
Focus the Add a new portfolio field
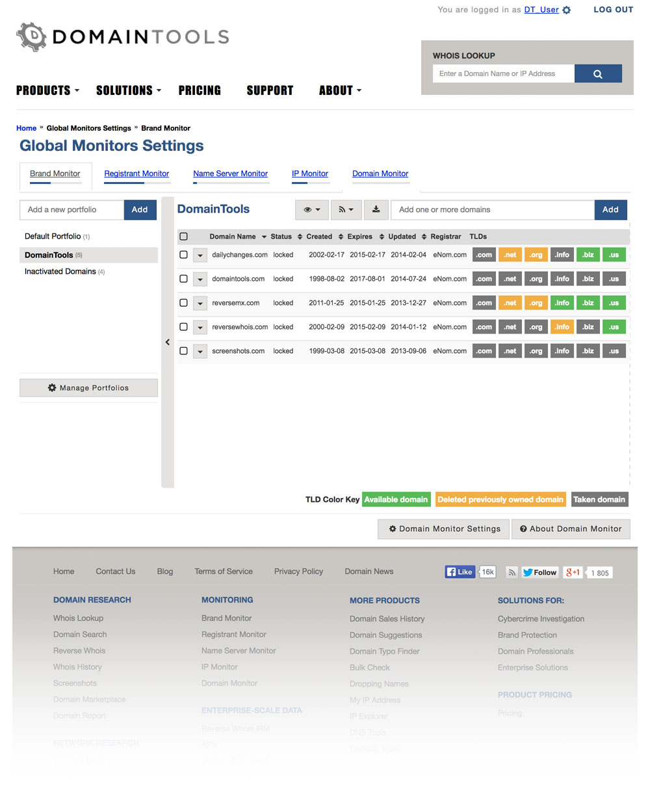pos(71,209)
